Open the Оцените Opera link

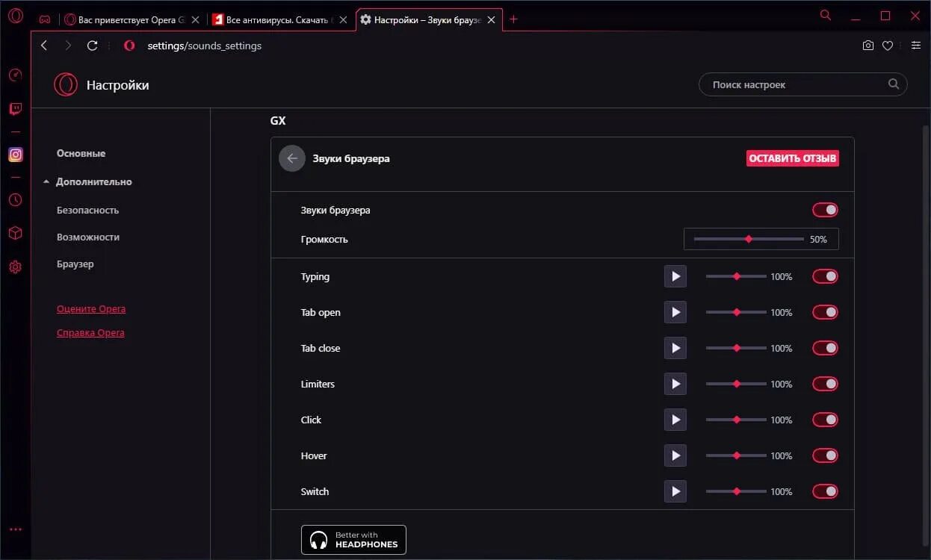click(91, 308)
